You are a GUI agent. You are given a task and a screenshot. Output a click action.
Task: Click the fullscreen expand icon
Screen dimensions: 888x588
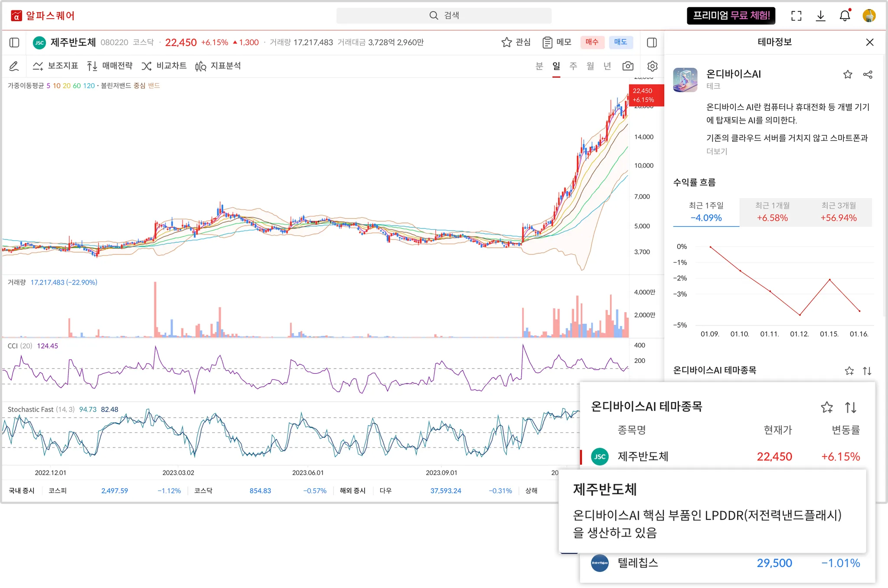coord(796,16)
